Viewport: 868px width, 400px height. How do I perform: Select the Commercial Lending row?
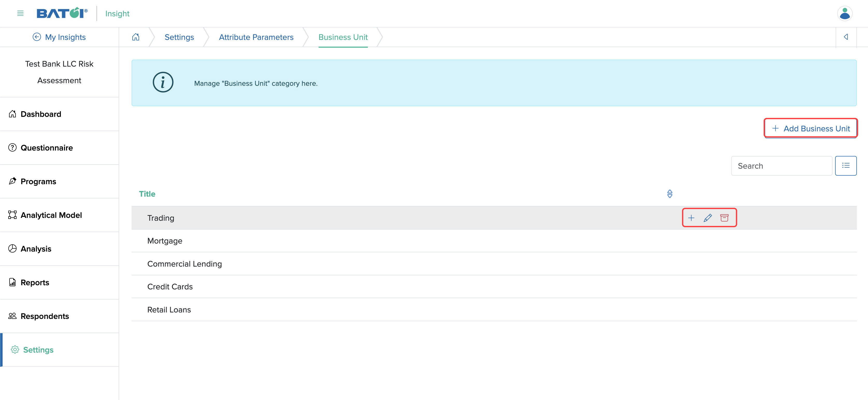[494, 264]
